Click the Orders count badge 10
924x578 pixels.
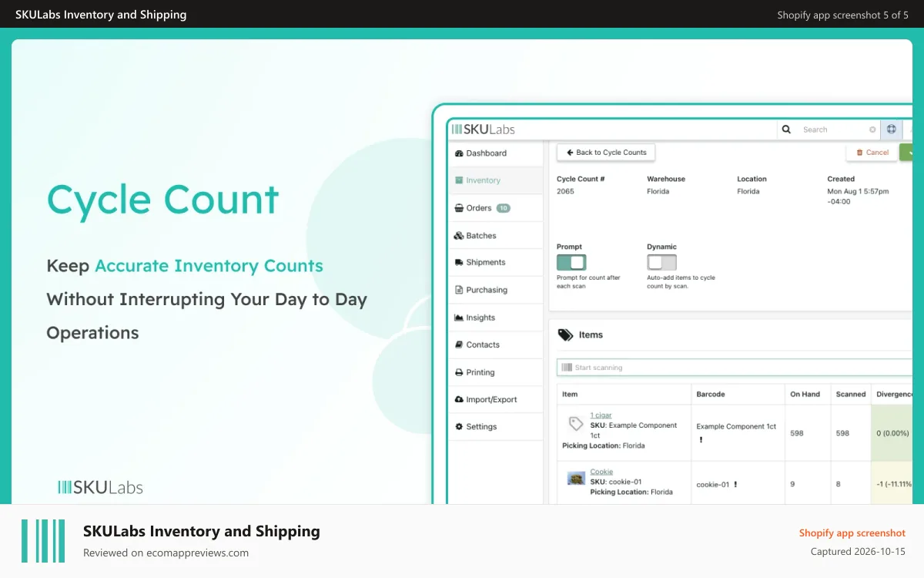[503, 208]
